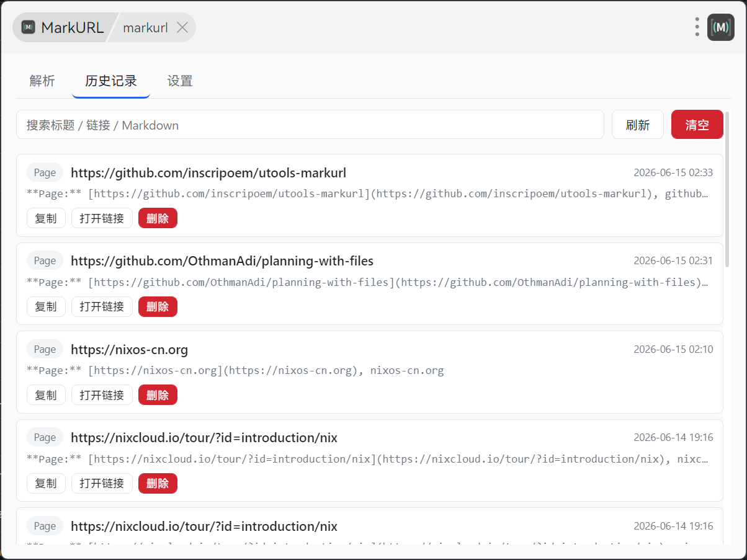The image size is (747, 560).
Task: Click the history list vertical scrollbar thumb
Action: click(727, 189)
